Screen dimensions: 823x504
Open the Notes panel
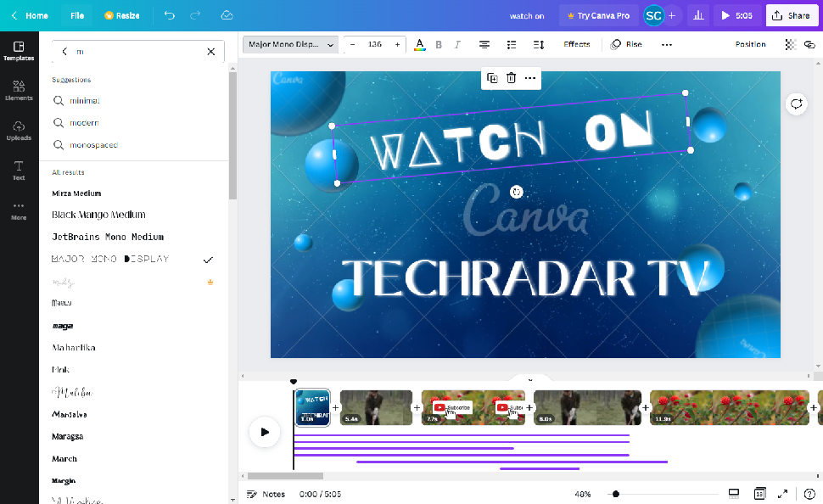266,494
